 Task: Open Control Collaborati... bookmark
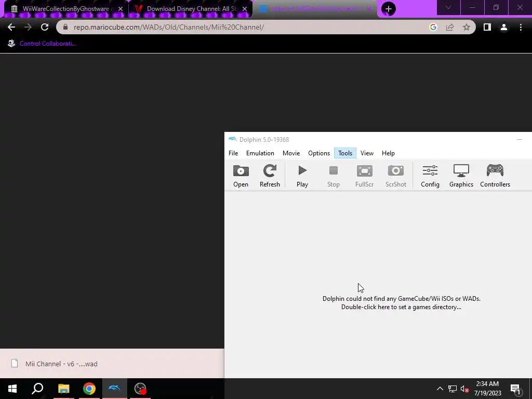(x=42, y=44)
